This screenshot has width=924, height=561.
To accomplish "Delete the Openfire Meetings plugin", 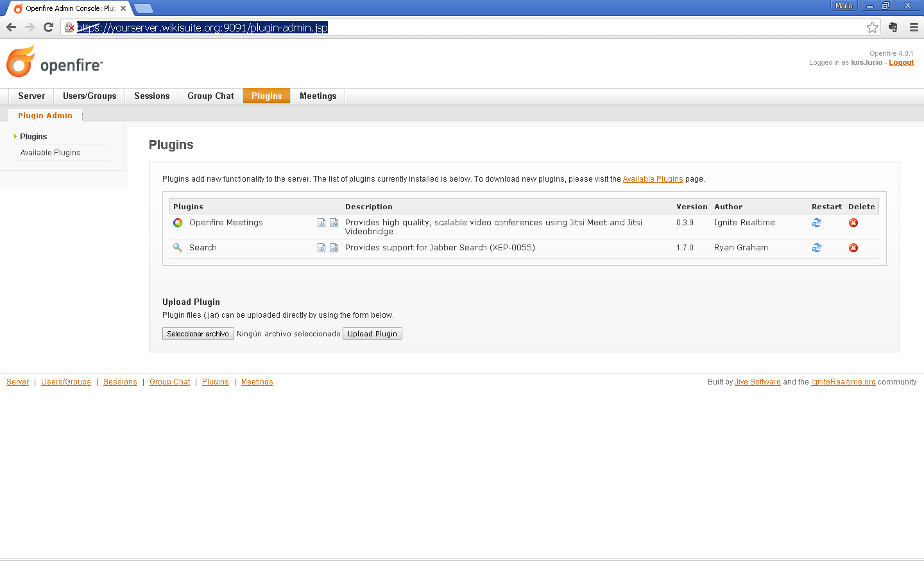I will (853, 223).
